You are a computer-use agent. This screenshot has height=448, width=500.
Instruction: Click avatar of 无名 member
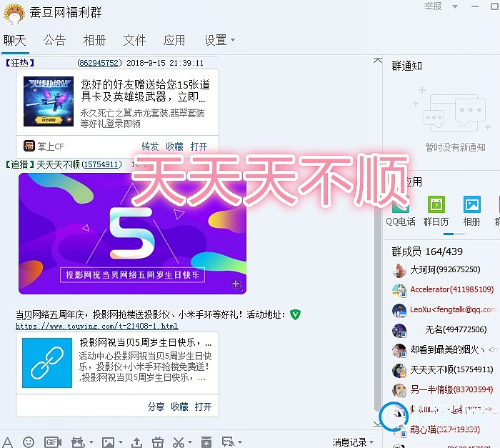point(399,330)
